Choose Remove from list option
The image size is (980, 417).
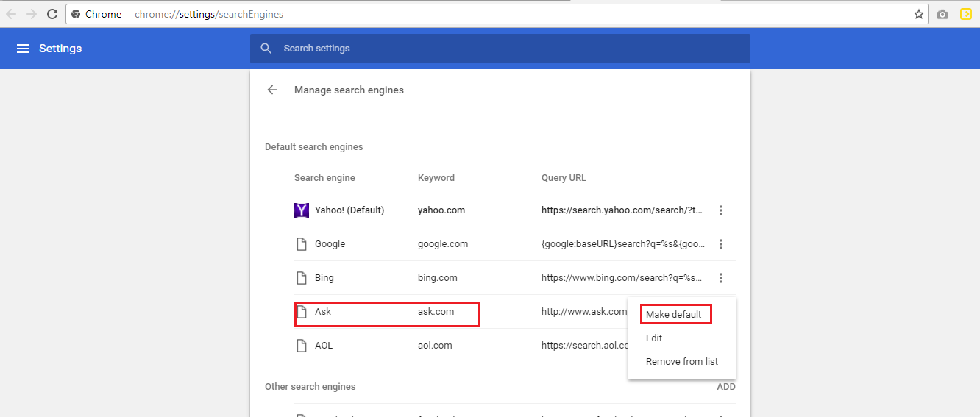click(682, 362)
